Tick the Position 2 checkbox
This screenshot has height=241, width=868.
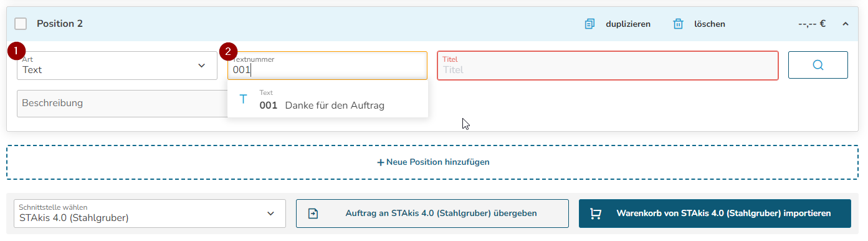pos(21,24)
